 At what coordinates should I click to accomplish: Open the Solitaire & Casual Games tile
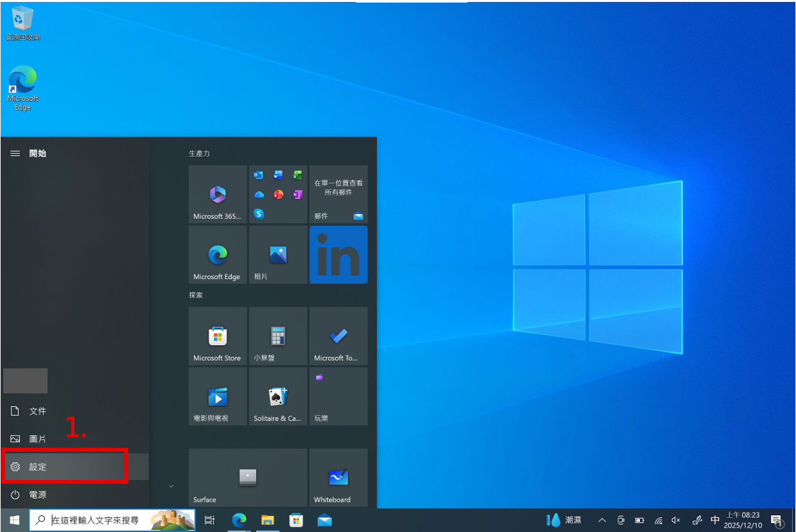(278, 397)
